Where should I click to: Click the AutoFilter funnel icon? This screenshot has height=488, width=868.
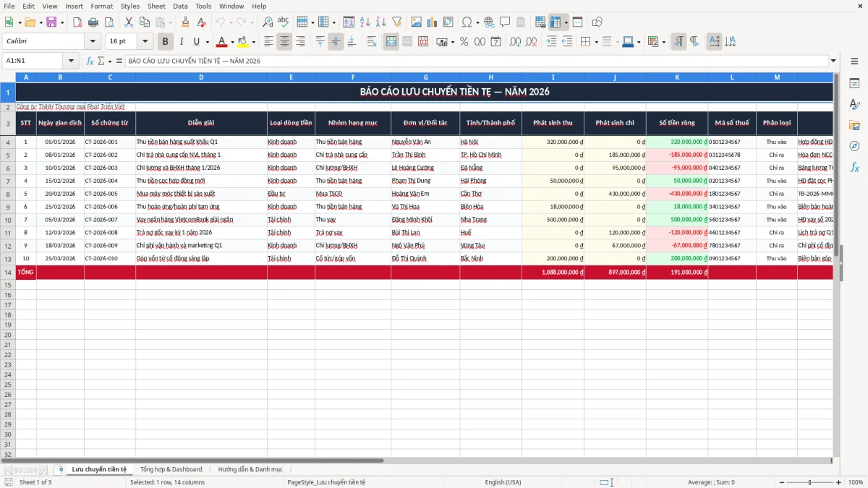click(x=397, y=22)
